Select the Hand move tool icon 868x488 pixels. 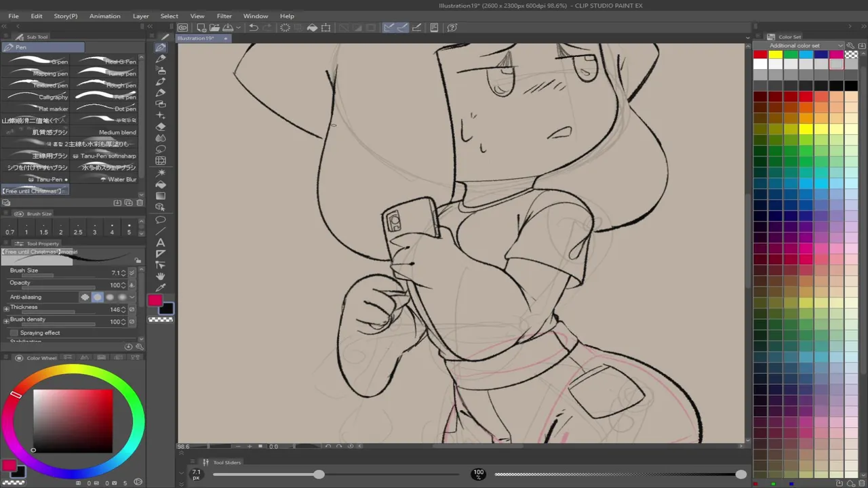pos(161,277)
